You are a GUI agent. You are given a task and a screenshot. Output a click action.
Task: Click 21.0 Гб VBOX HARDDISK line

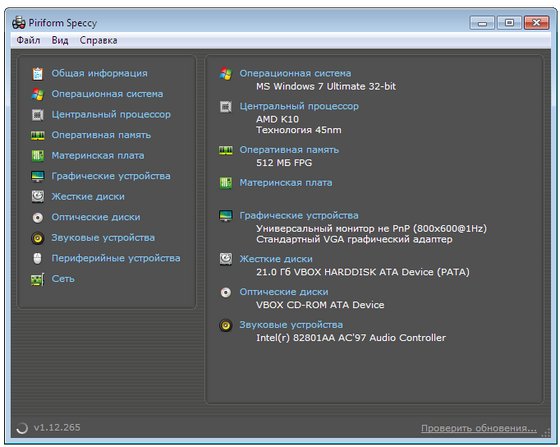coord(362,272)
